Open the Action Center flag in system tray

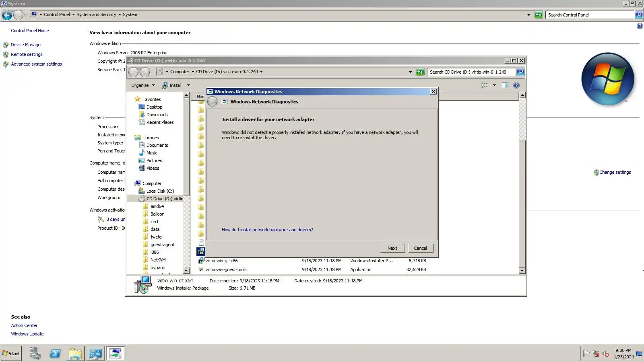point(586,354)
